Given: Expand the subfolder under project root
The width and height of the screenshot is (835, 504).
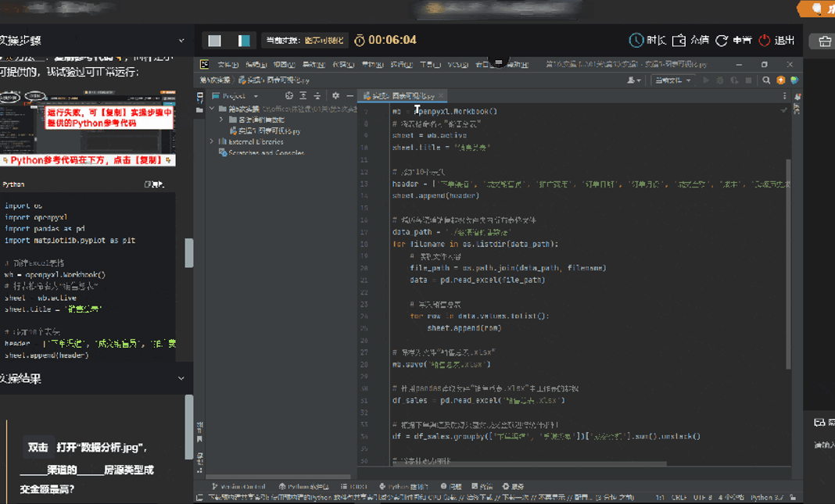Looking at the screenshot, I should click(x=221, y=120).
